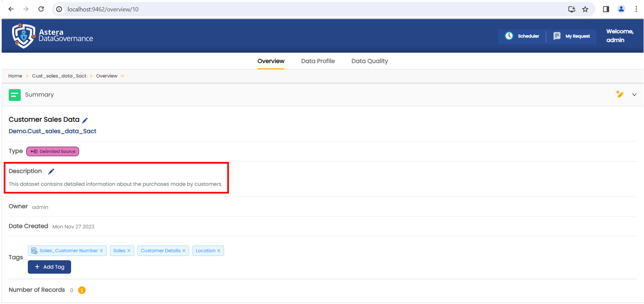Viewport: 644px width, 304px height.
Task: Click the browser address bar URL
Action: point(103,9)
